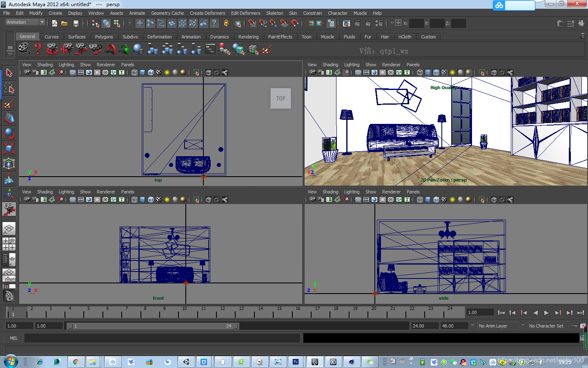Pick the Scale tool in toolbox
The height and width of the screenshot is (368, 588).
point(9,148)
